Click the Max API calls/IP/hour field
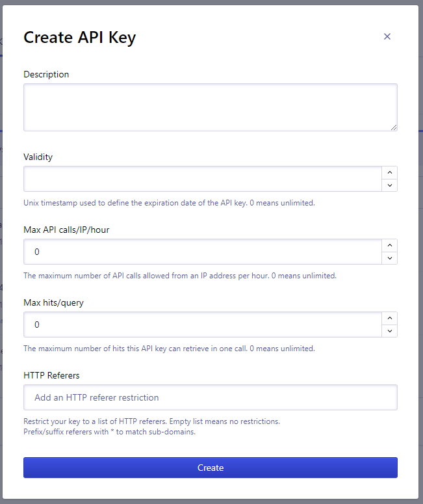This screenshot has height=504, width=423. [202, 252]
